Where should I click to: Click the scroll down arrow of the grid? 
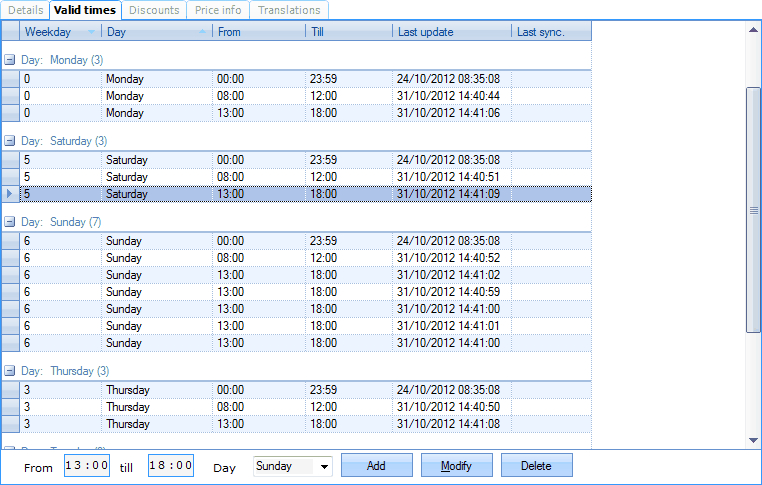pyautogui.click(x=754, y=440)
